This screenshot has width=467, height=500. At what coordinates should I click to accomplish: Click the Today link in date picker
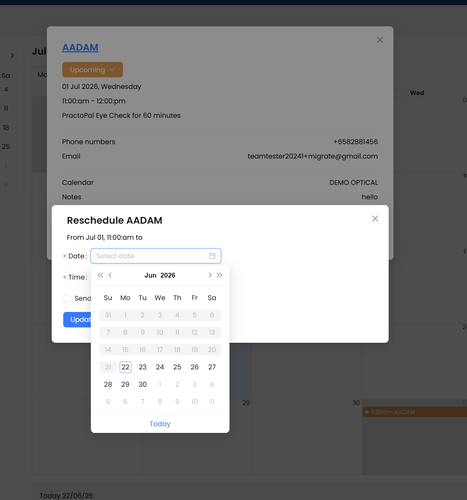160,424
